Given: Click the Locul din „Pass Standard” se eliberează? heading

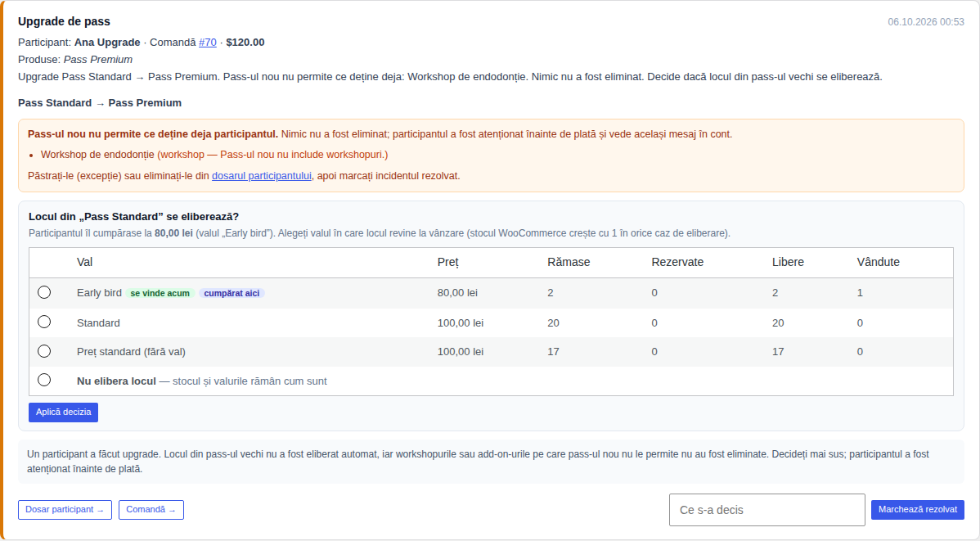Looking at the screenshot, I should pos(134,216).
